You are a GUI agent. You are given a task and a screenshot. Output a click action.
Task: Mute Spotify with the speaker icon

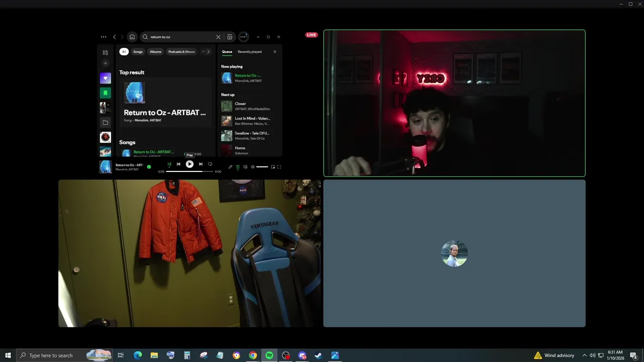[x=253, y=167]
